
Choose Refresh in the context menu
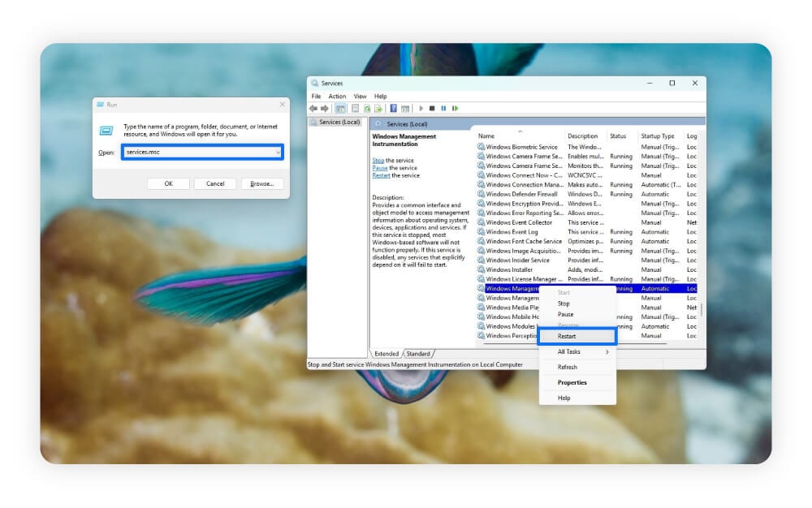(577, 368)
